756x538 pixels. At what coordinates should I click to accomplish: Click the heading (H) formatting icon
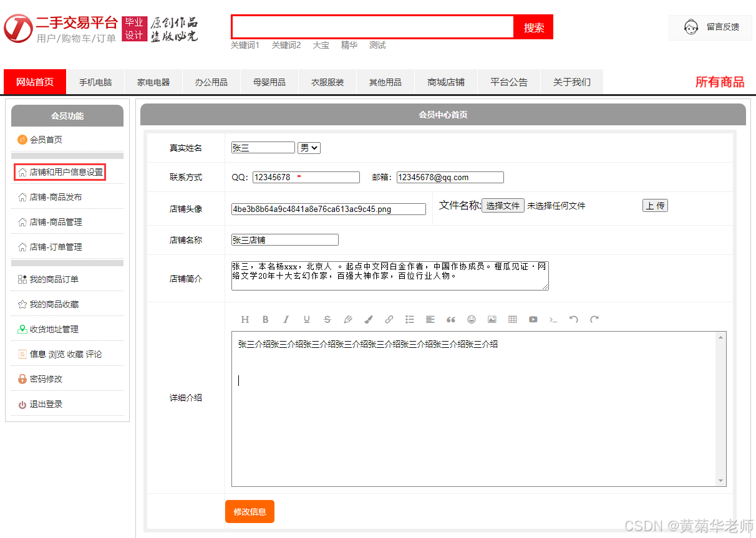[245, 319]
